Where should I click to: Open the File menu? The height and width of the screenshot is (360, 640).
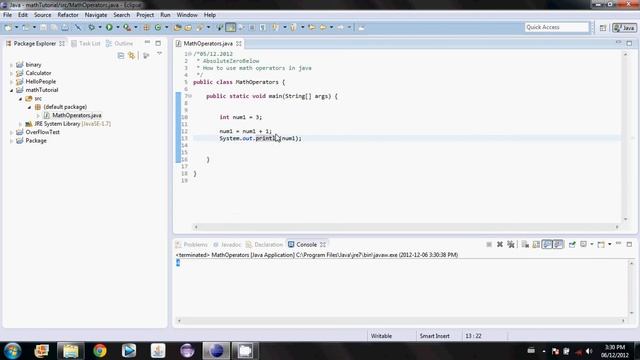pos(7,15)
